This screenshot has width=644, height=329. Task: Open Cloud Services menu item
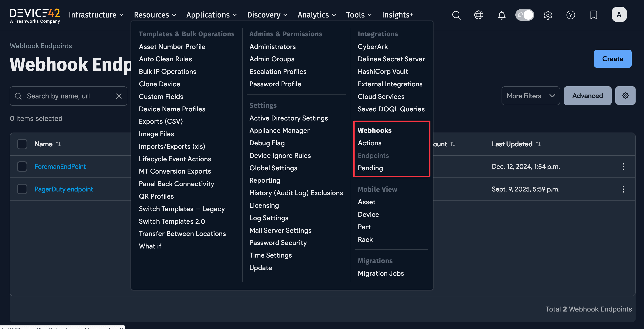click(381, 96)
